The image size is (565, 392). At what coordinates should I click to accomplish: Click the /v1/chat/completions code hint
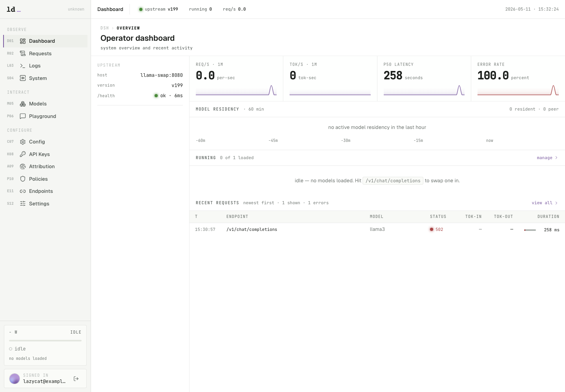(393, 181)
